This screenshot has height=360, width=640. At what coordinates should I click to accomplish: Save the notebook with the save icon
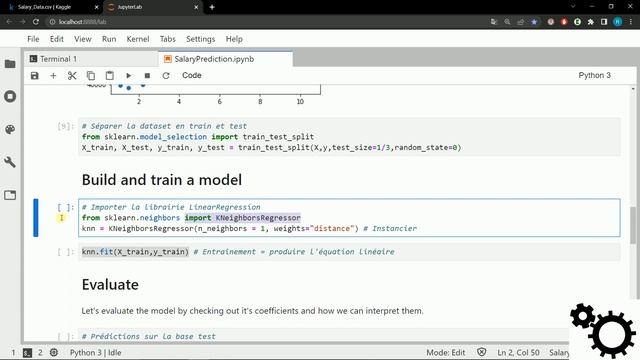click(x=35, y=76)
